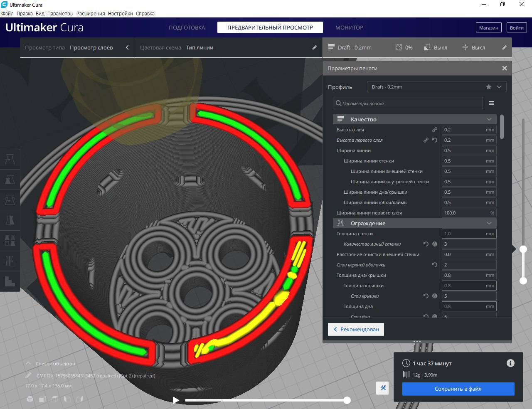Close the Параметры печати panel

pos(505,68)
